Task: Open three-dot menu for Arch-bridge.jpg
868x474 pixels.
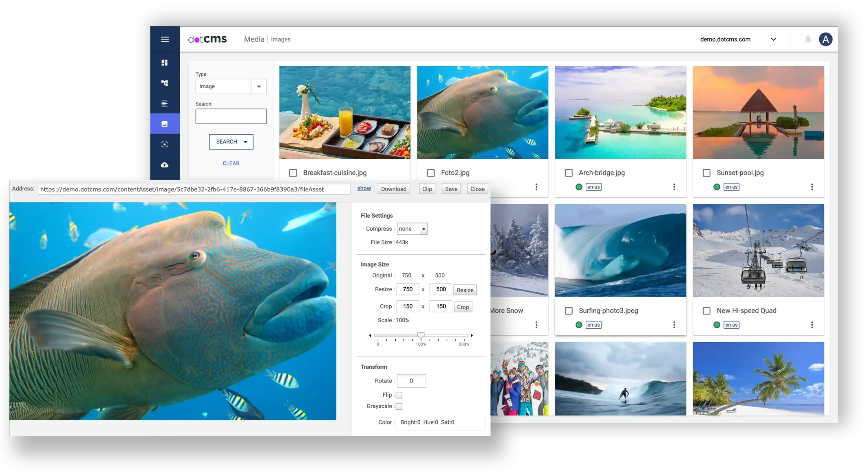Action: point(674,187)
